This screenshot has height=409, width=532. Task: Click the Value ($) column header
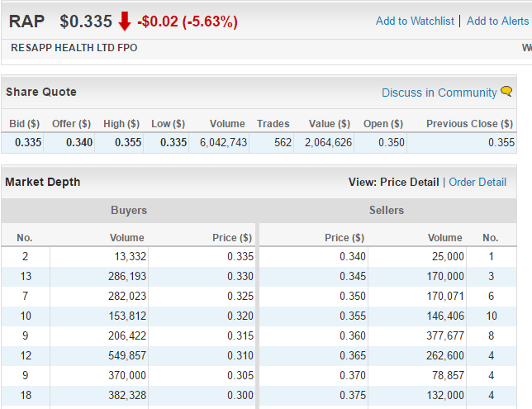click(330, 124)
